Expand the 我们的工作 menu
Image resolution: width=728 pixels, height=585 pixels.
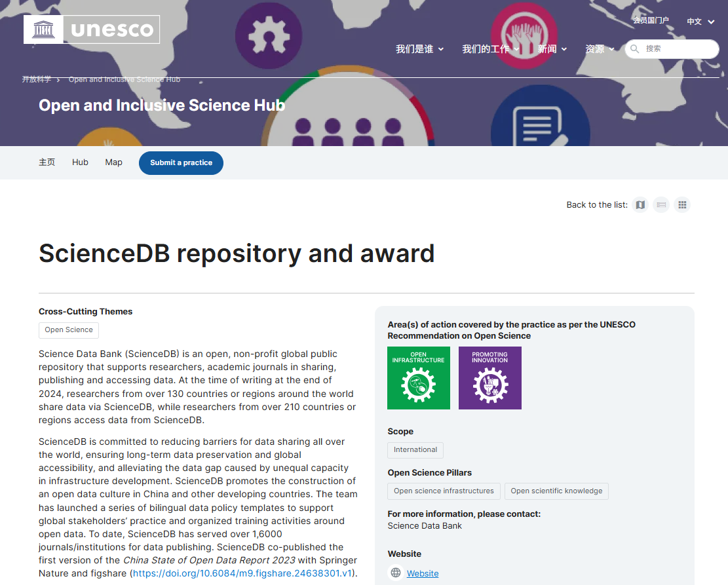point(491,48)
